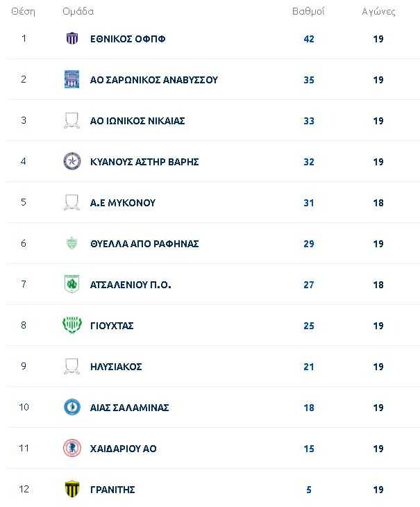Click the placeholder crest for ΑΟ ΙΩΝΙΚΟΣ ΝΙΚΑΙΑΣ
420x507 pixels.
[72, 121]
